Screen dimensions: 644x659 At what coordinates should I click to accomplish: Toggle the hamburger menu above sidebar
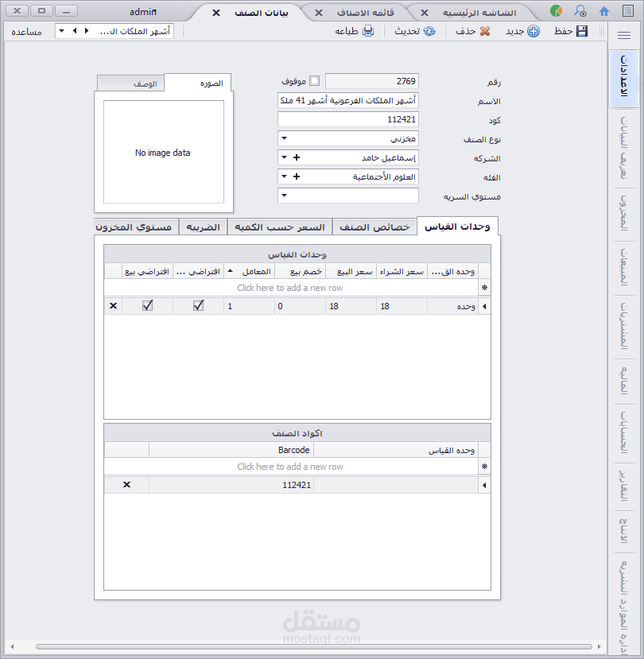[x=624, y=35]
